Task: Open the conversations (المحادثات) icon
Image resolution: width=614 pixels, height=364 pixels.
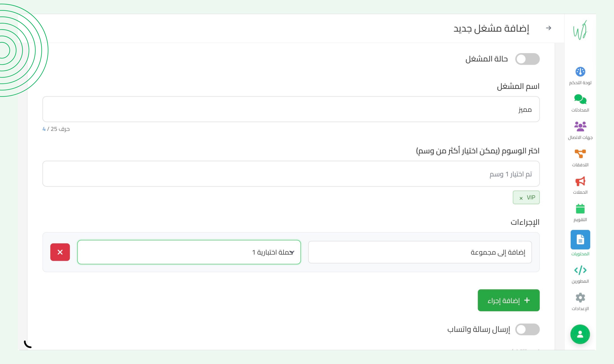Action: pyautogui.click(x=580, y=99)
